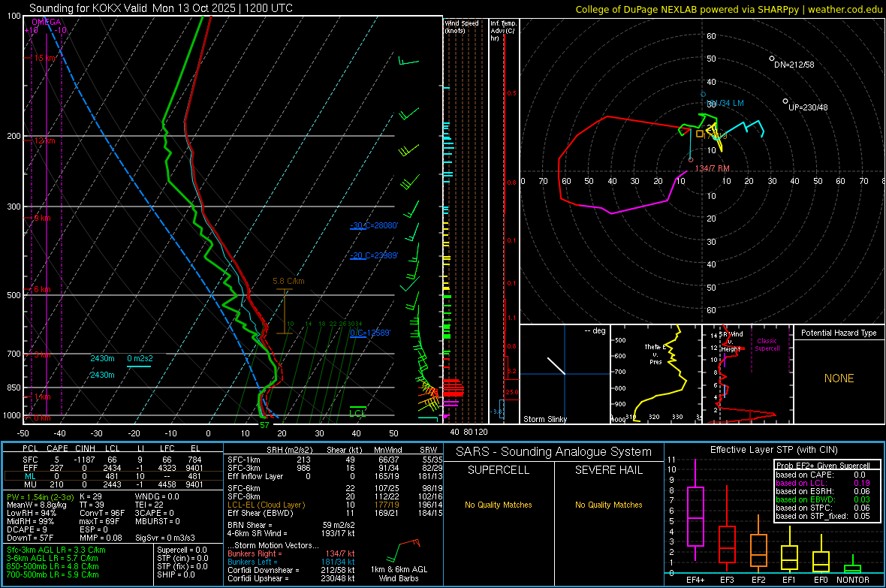Click the 57 surface dewpoint value
This screenshot has height=588, width=886.
pyautogui.click(x=264, y=425)
